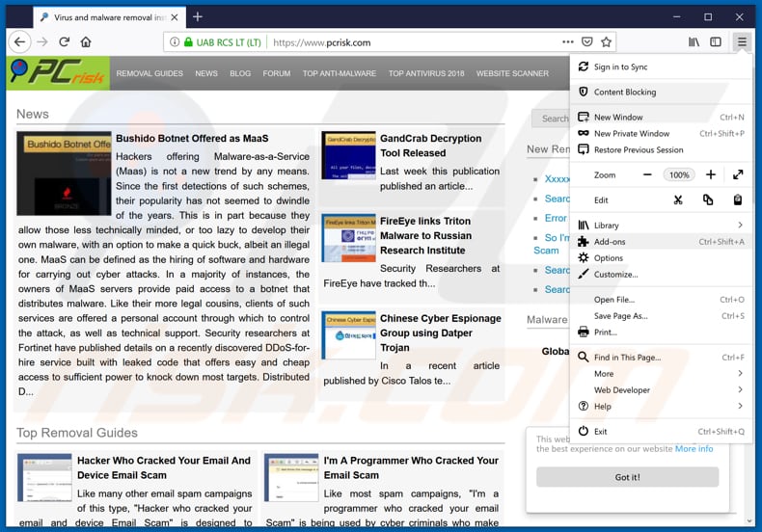Viewport: 762px width, 532px height.
Task: Go to the browser Home page
Action: click(x=86, y=42)
